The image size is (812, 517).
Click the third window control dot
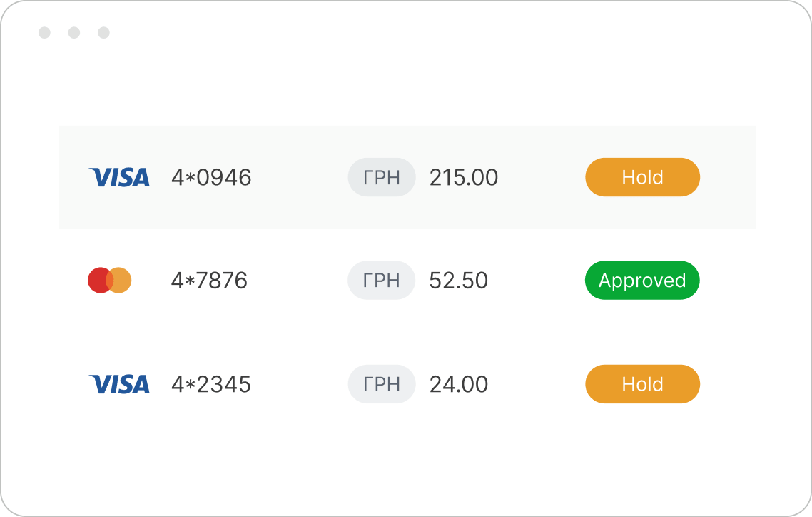103,33
